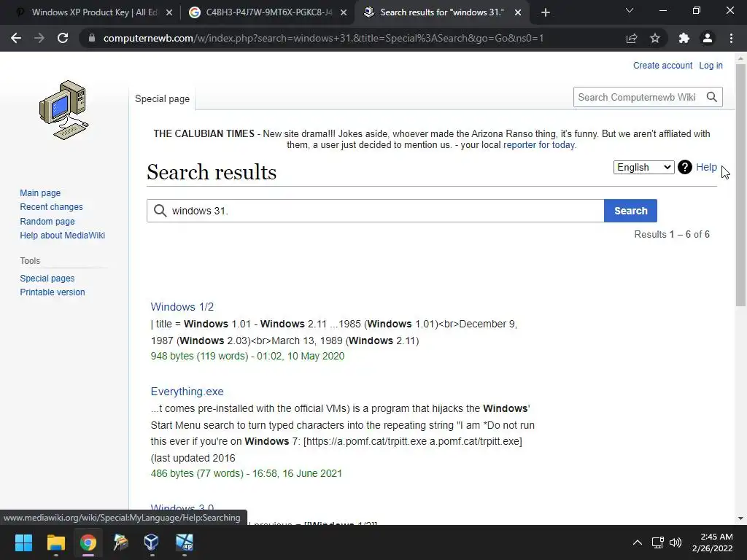This screenshot has width=747, height=560.
Task: Go to Main page in sidebar
Action: pos(40,192)
